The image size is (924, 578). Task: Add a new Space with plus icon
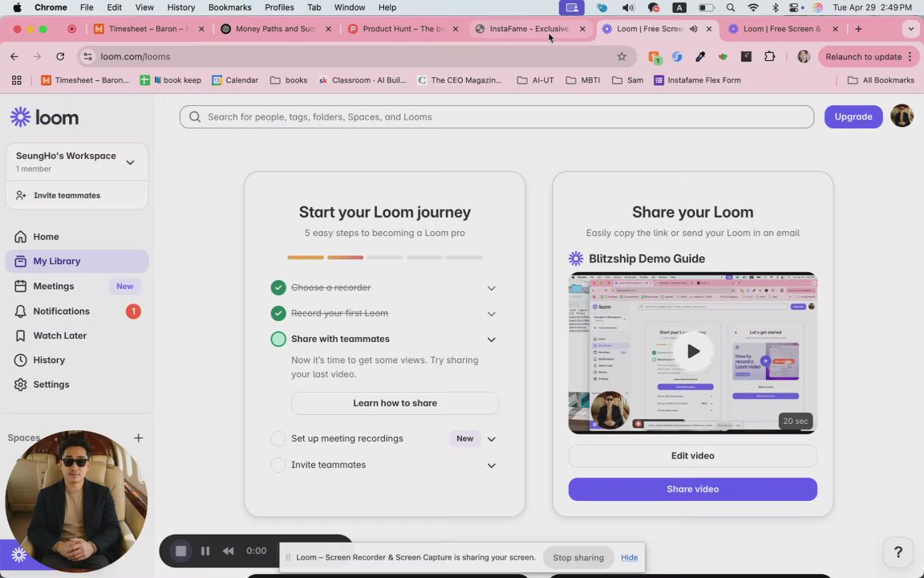(139, 438)
